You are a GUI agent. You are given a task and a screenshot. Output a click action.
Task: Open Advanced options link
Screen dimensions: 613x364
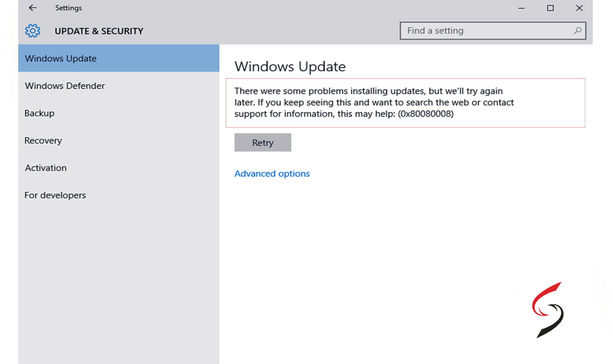coord(272,174)
